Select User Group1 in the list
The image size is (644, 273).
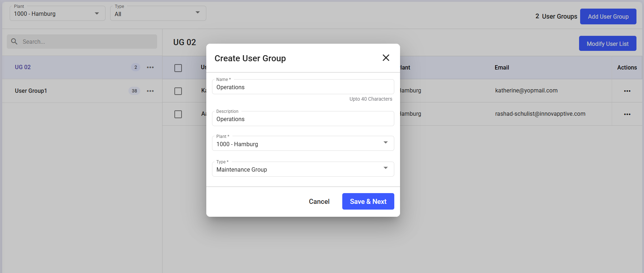[x=31, y=91]
